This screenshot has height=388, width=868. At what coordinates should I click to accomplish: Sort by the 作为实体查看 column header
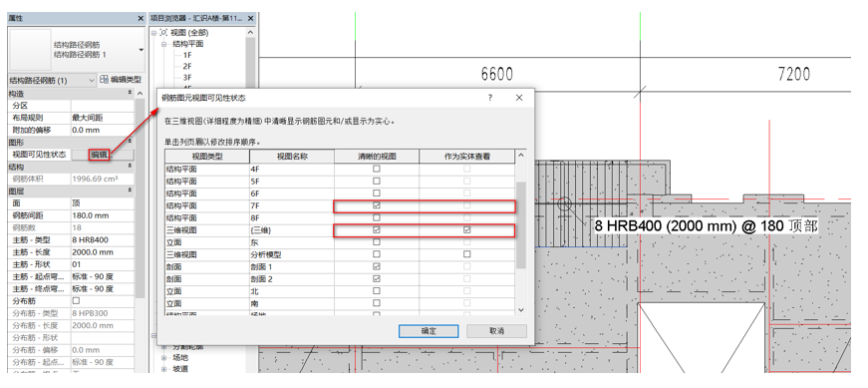point(467,157)
